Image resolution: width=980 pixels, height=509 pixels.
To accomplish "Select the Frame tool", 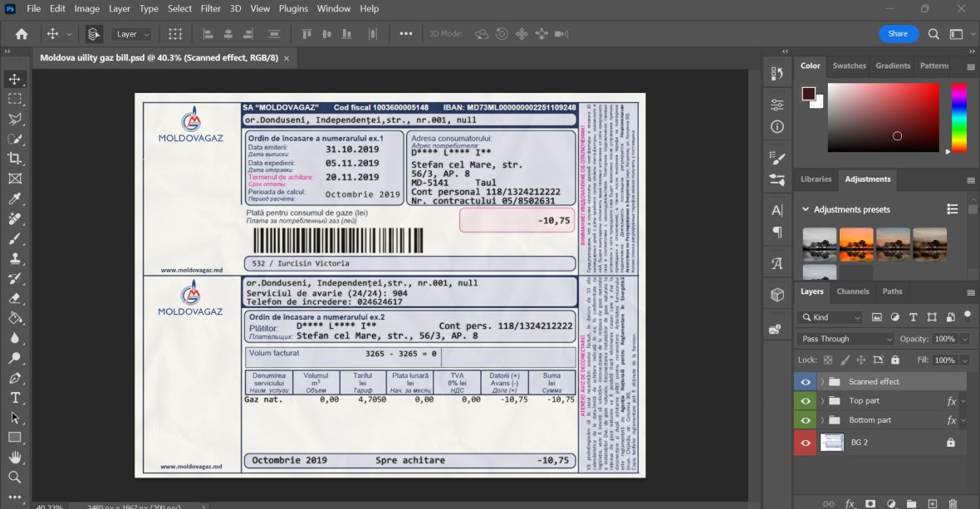I will [14, 179].
